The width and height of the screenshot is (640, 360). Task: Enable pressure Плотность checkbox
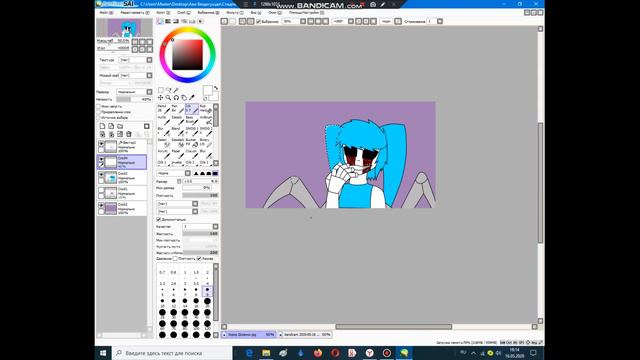(x=175, y=258)
